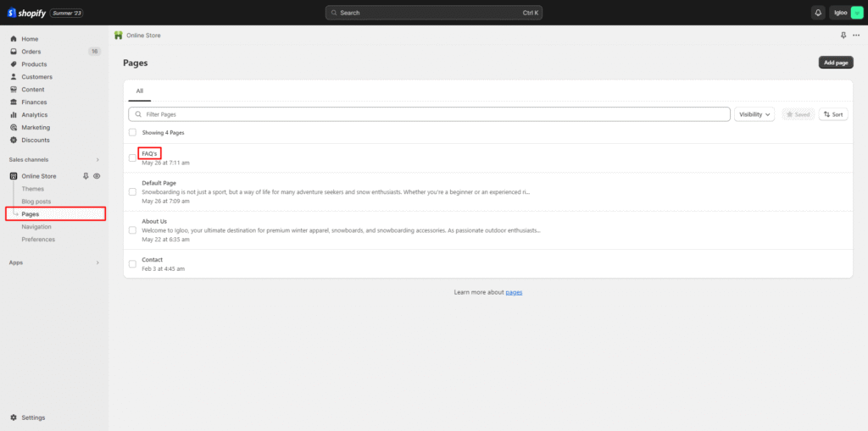Open the three-dot menu in page header
The image size is (868, 431).
[x=855, y=36]
